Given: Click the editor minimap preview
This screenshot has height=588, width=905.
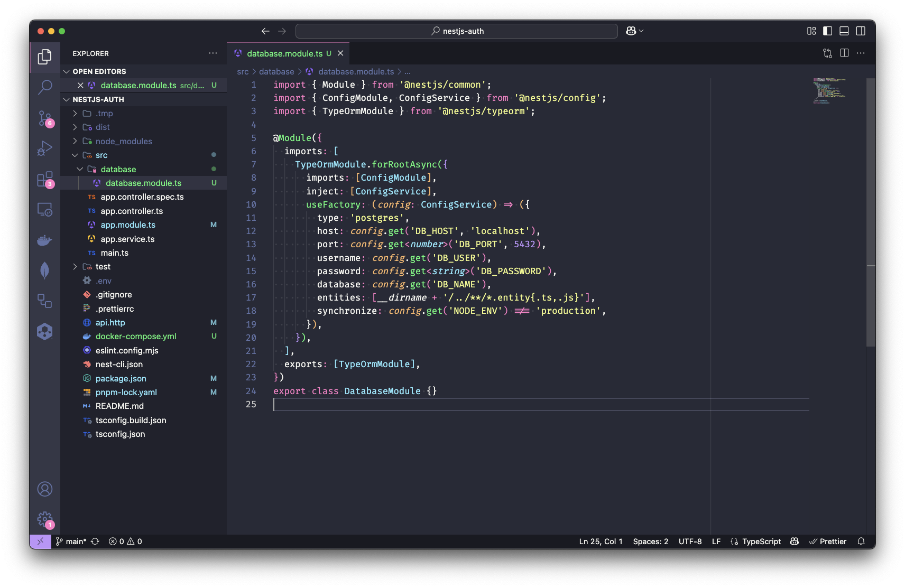Looking at the screenshot, I should click(x=829, y=91).
